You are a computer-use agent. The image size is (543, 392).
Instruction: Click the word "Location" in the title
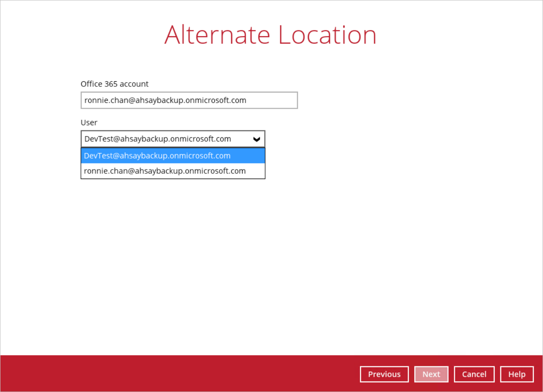(x=327, y=35)
